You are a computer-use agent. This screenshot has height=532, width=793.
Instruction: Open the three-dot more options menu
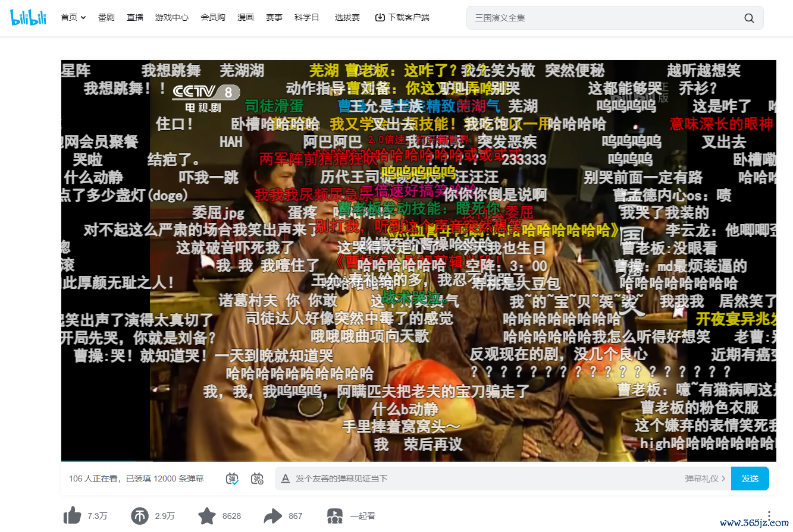pyautogui.click(x=769, y=516)
